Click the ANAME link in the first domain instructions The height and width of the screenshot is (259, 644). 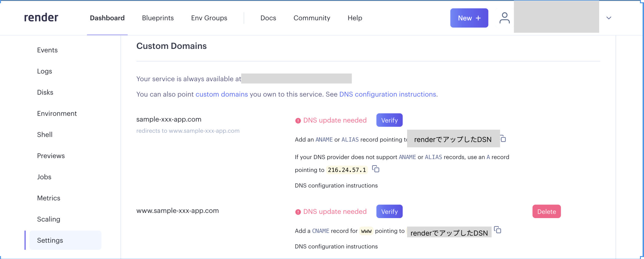click(324, 140)
